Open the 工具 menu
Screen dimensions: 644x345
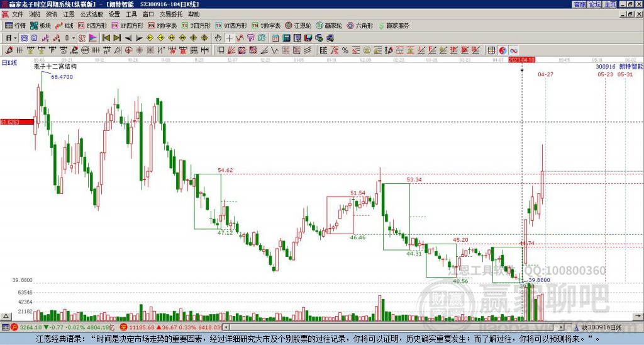131,14
